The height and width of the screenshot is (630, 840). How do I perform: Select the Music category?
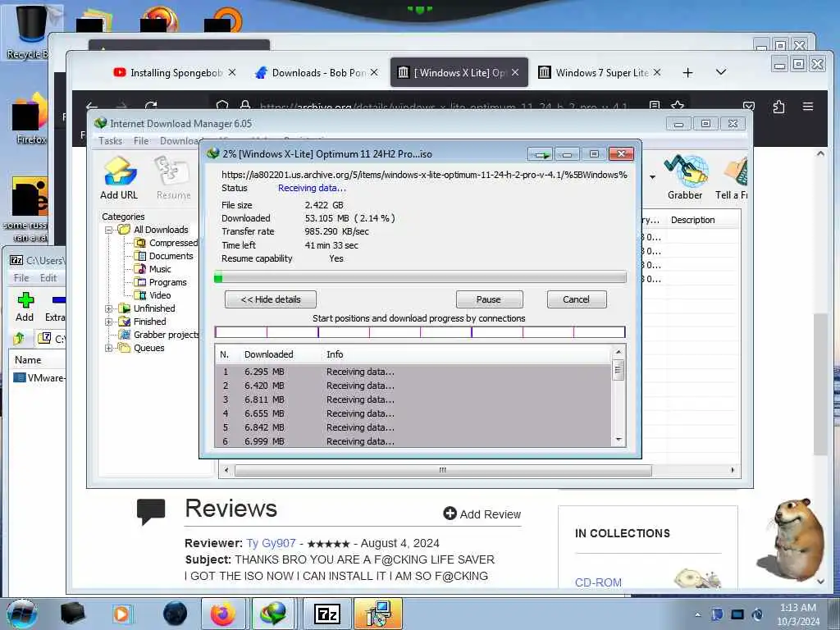(x=153, y=269)
